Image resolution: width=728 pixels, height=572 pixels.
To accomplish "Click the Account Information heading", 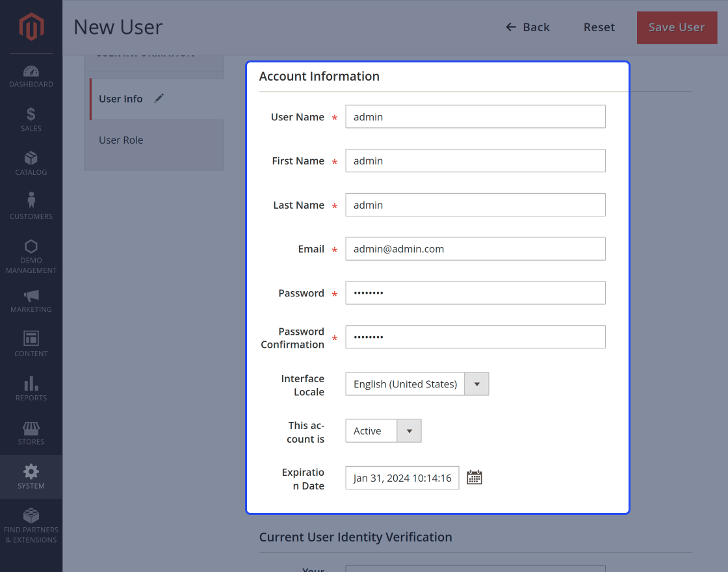I will click(x=319, y=76).
